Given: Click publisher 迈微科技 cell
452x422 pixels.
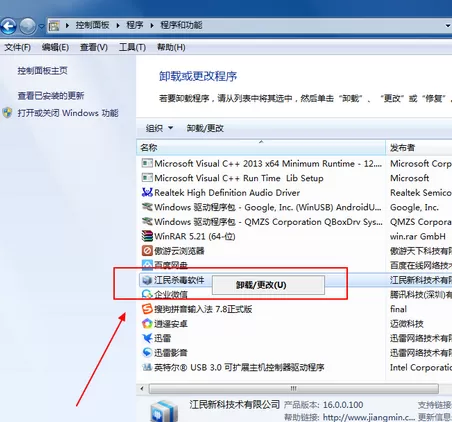Looking at the screenshot, I should (407, 324).
